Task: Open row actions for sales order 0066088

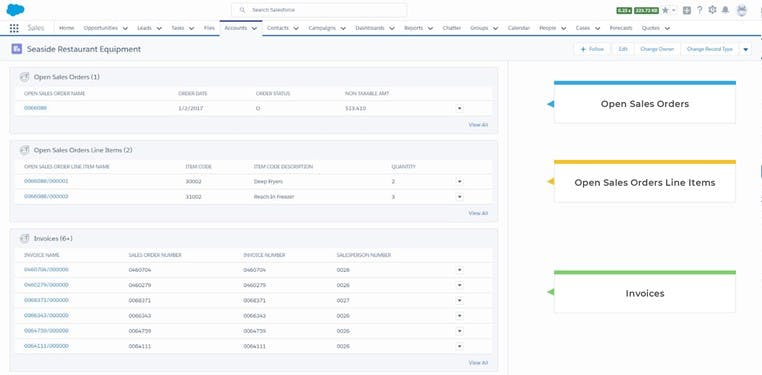Action: 459,108
